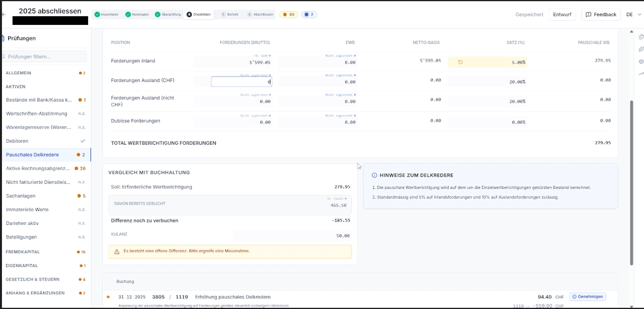
Task: Click the trend chart icon in right sidebar
Action: [x=641, y=74]
